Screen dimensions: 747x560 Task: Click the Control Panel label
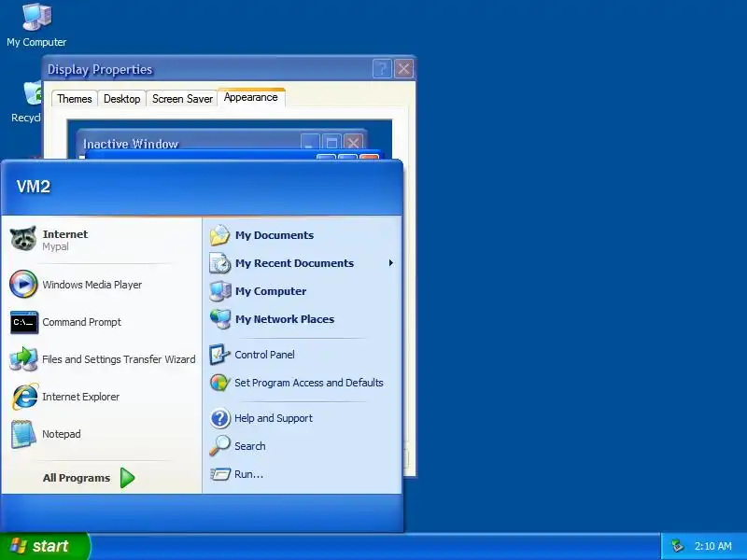click(264, 355)
